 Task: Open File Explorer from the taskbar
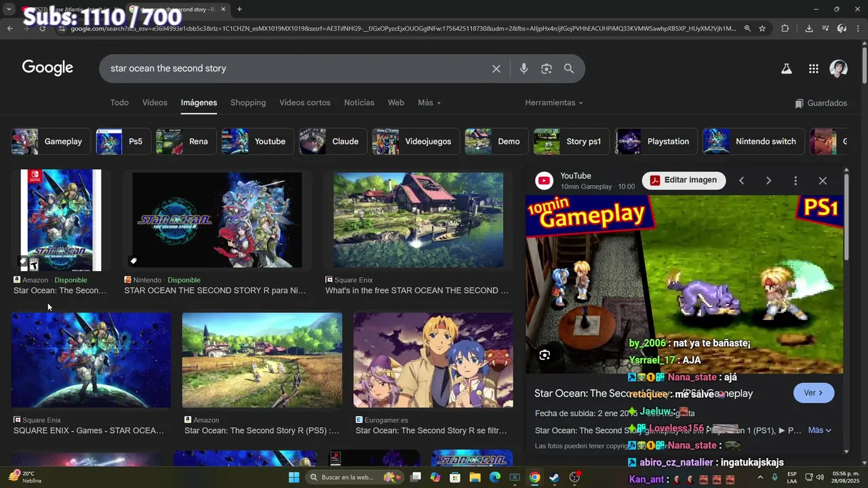coord(475,477)
